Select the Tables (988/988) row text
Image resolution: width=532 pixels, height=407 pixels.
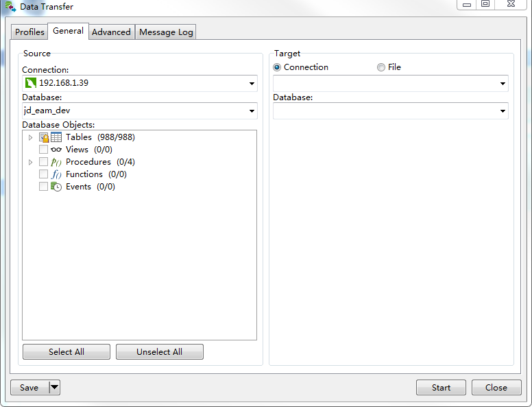100,137
